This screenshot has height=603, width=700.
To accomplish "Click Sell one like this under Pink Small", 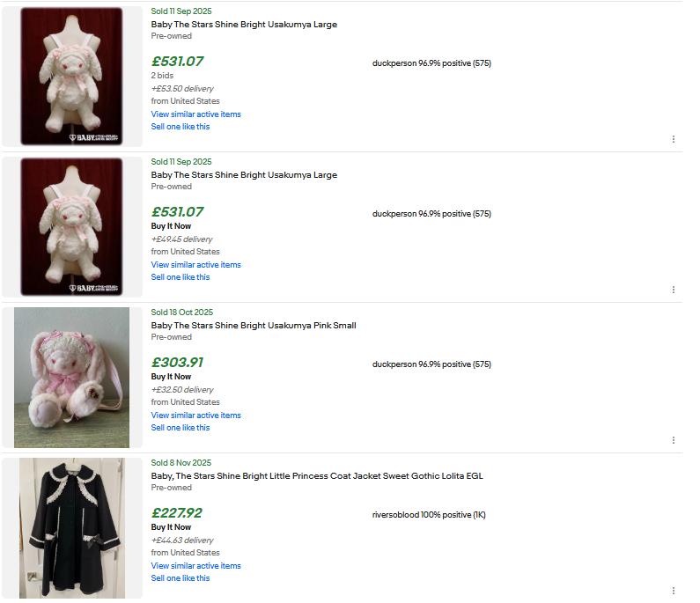I will tap(181, 428).
